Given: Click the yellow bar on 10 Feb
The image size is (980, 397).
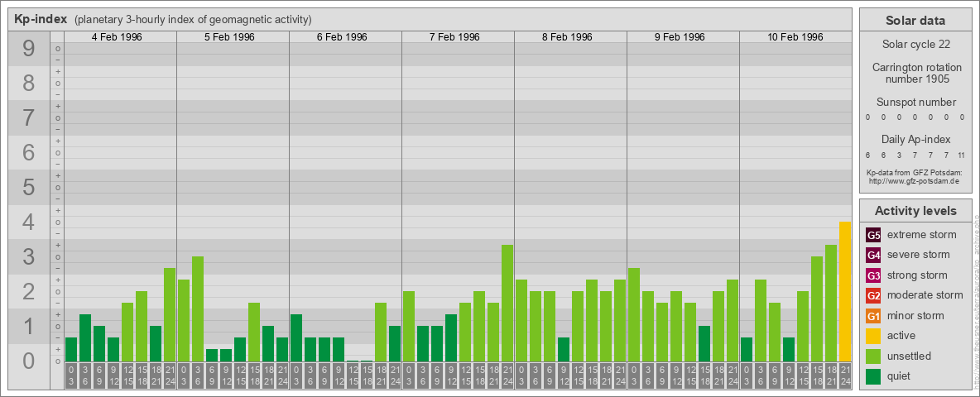Looking at the screenshot, I should point(844,291).
